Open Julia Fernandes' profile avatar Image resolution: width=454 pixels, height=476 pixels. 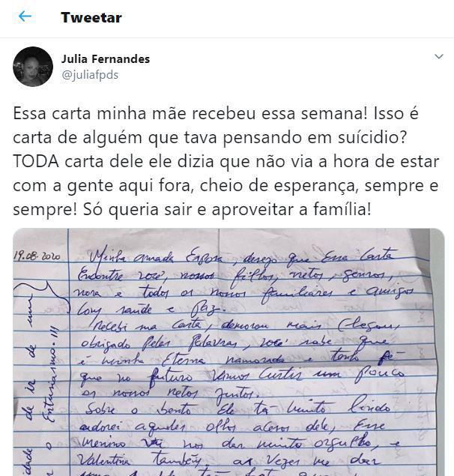pos(33,67)
